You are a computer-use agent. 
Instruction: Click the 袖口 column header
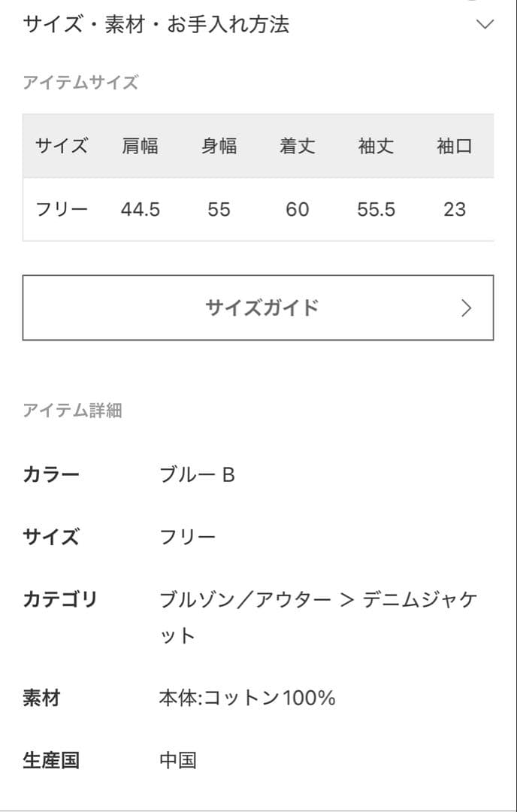click(x=454, y=146)
